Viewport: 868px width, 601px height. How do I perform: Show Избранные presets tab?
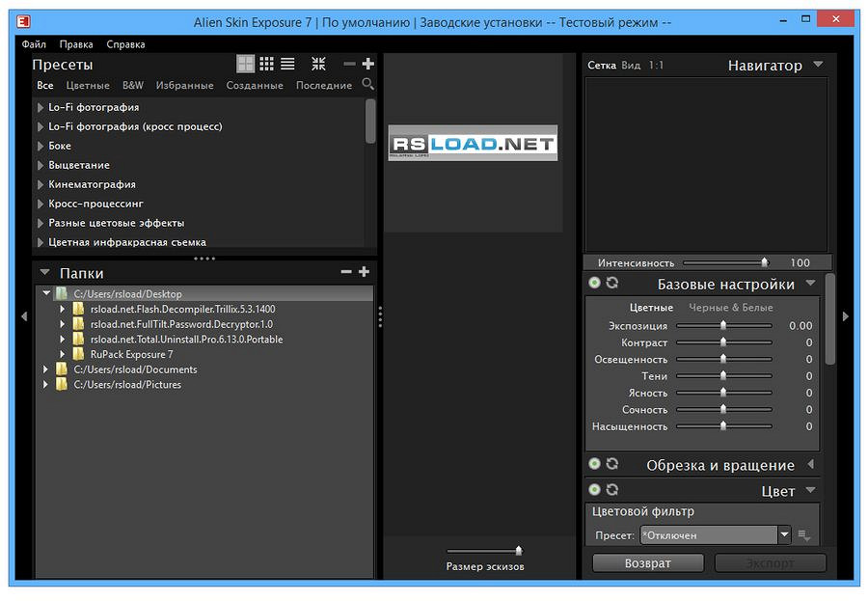[x=184, y=85]
